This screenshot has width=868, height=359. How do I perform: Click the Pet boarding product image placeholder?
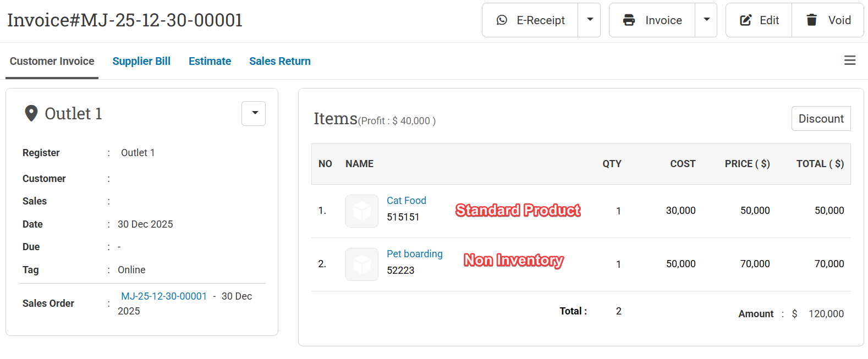pyautogui.click(x=362, y=264)
